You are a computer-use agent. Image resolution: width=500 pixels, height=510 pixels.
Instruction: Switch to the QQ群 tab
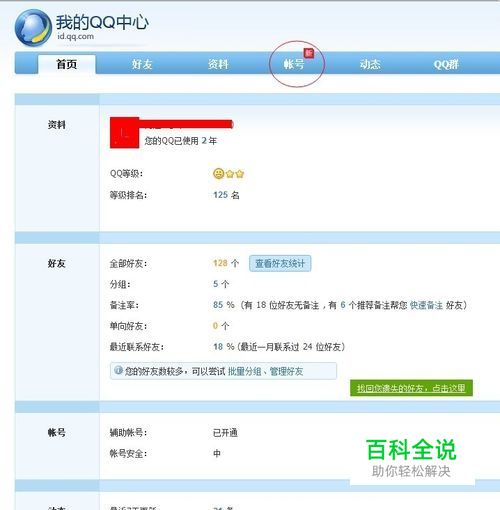(446, 64)
